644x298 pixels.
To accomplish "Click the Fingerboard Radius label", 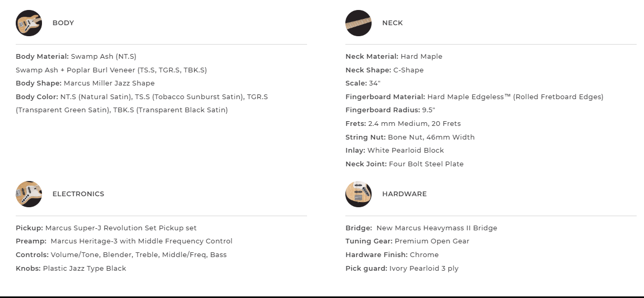I will tap(383, 110).
